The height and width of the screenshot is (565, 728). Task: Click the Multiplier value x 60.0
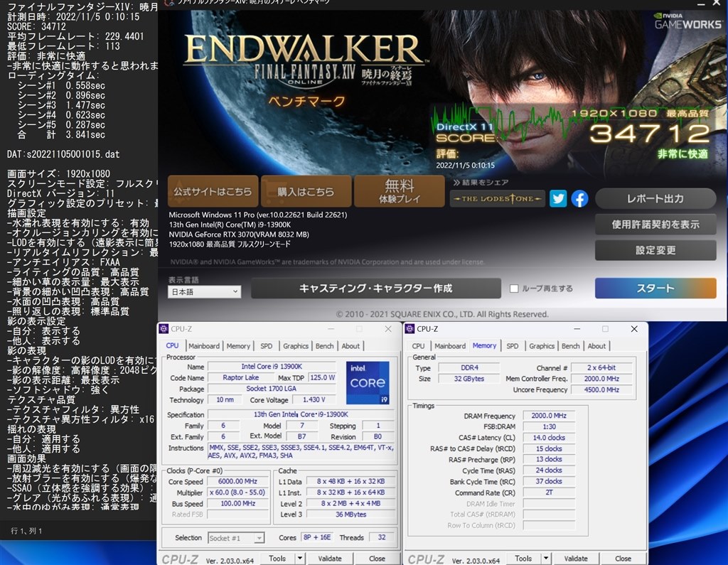tap(237, 492)
